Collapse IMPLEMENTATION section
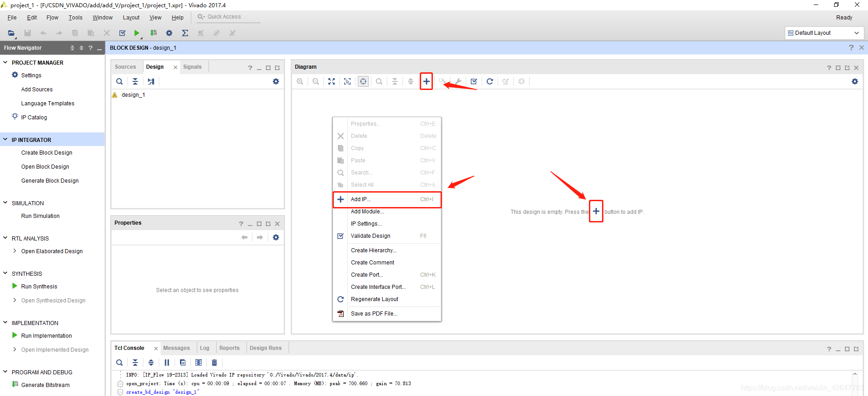The height and width of the screenshot is (396, 868). point(5,323)
